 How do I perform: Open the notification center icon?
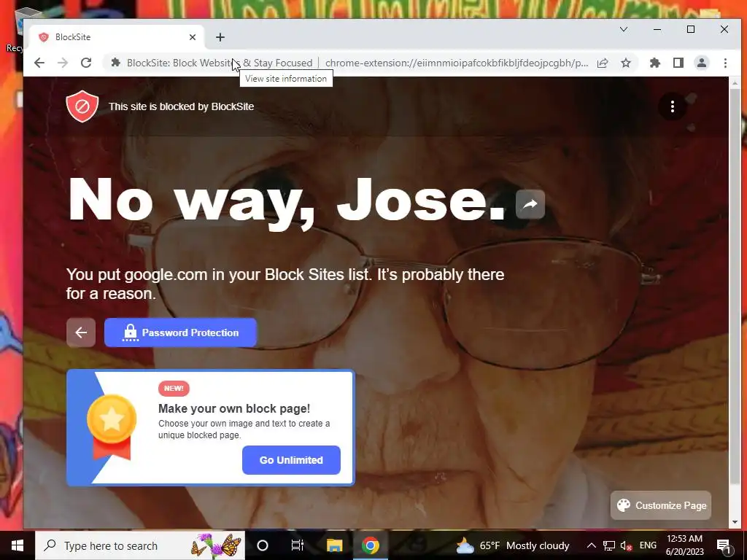(x=723, y=545)
